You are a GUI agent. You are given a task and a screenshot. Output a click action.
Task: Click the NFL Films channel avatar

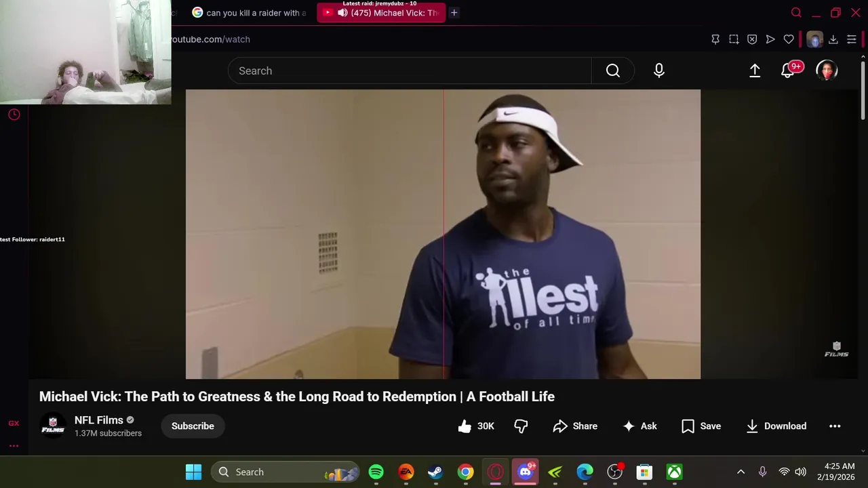click(53, 426)
